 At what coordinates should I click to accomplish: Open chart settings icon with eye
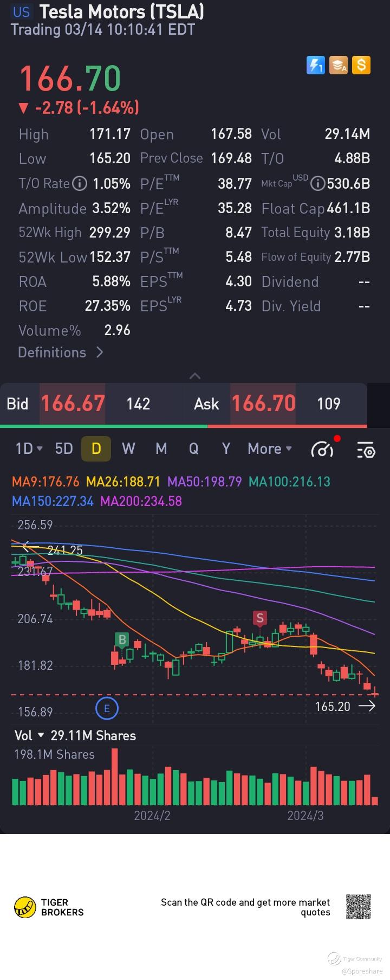click(x=366, y=450)
